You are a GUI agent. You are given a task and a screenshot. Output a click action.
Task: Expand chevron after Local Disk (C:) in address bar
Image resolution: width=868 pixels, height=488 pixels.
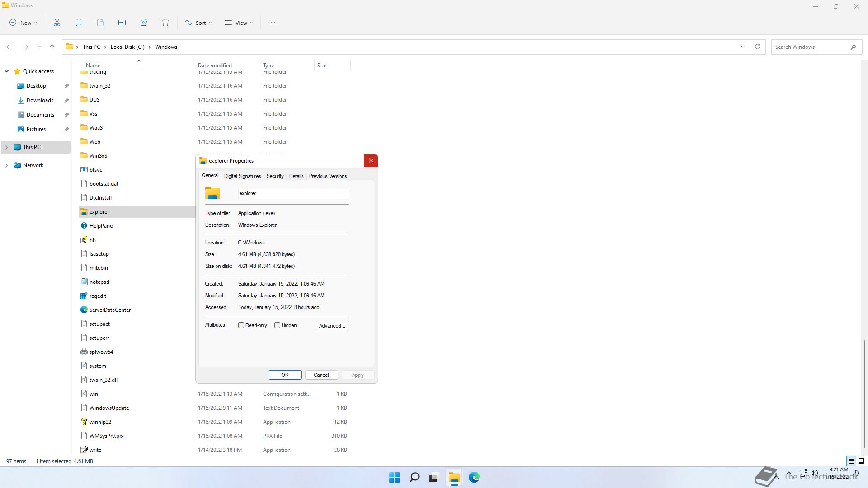tap(150, 47)
